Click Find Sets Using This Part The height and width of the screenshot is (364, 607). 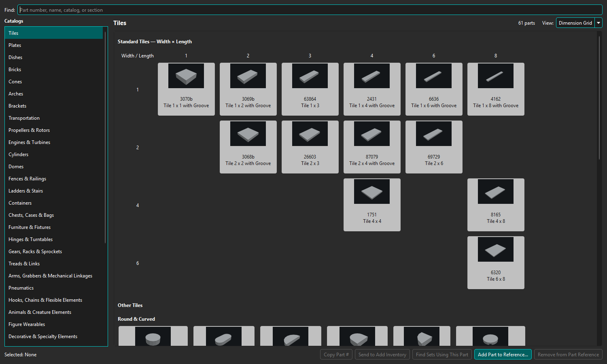[x=442, y=355]
